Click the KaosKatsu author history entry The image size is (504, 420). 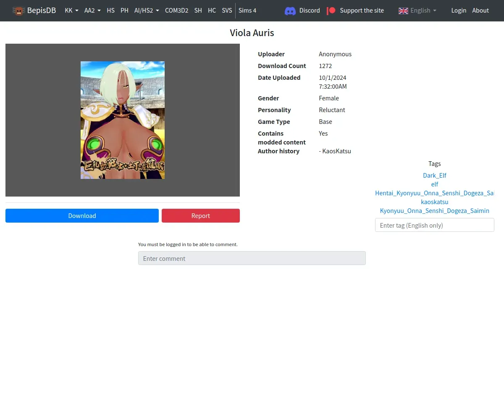coord(335,151)
